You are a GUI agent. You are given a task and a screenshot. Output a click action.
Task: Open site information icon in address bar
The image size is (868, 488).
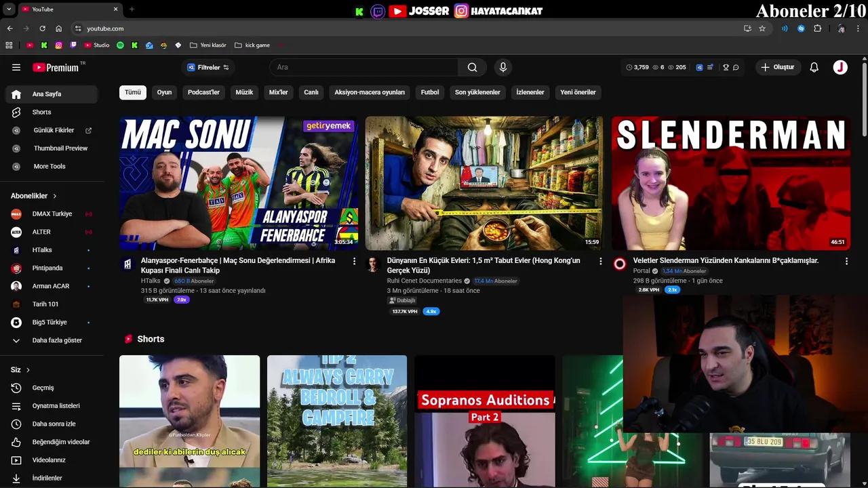[78, 28]
